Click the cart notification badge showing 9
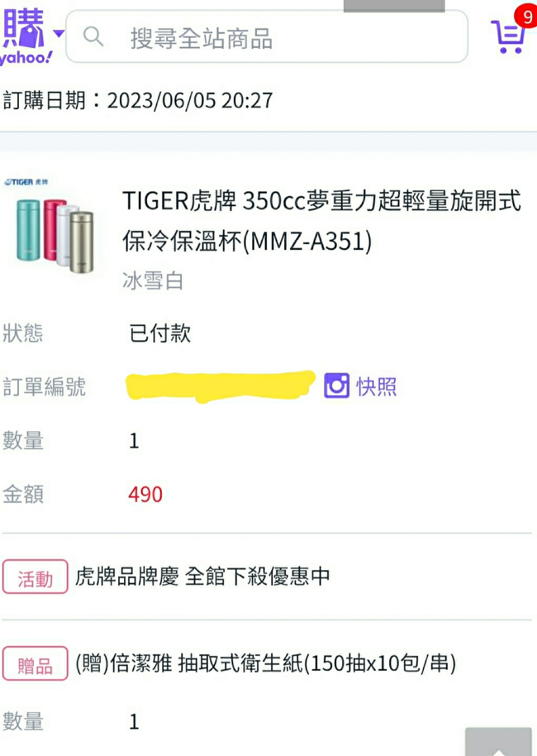This screenshot has width=537, height=756. tap(526, 15)
